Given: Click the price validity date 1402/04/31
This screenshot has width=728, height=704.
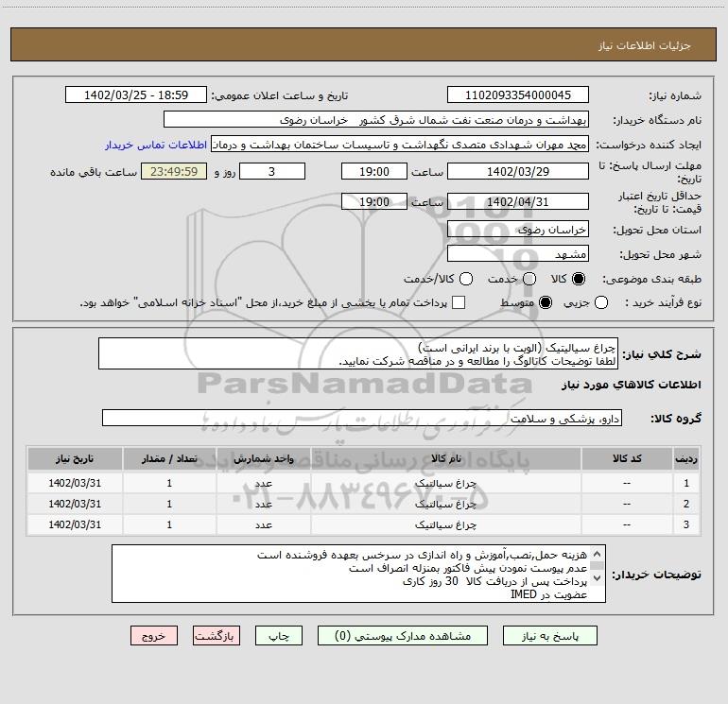Looking at the screenshot, I should (x=518, y=201).
